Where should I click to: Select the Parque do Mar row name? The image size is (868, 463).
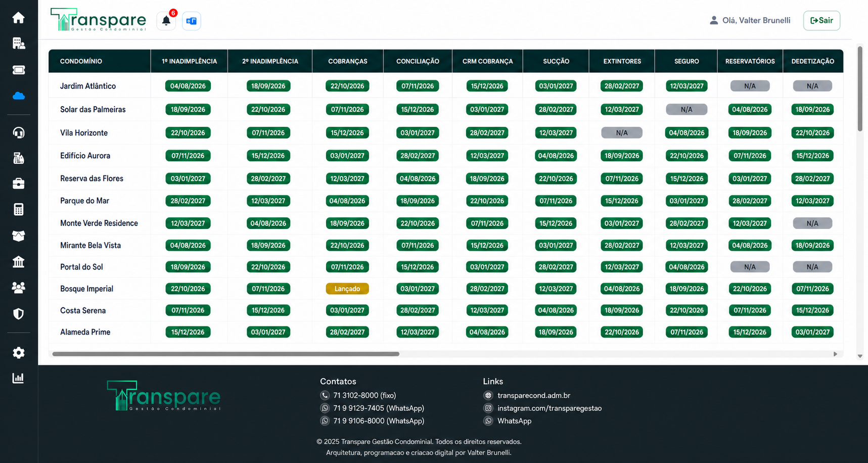tap(84, 201)
